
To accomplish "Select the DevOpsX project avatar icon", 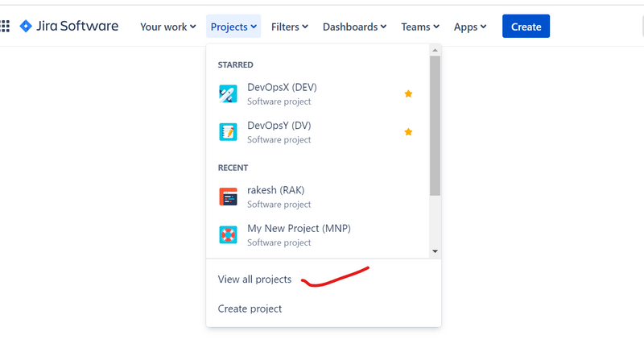I will (228, 93).
